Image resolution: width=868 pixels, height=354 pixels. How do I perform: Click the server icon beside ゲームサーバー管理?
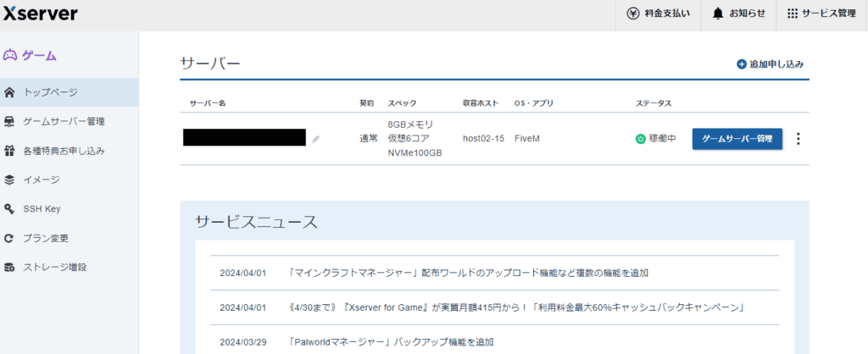click(8, 122)
